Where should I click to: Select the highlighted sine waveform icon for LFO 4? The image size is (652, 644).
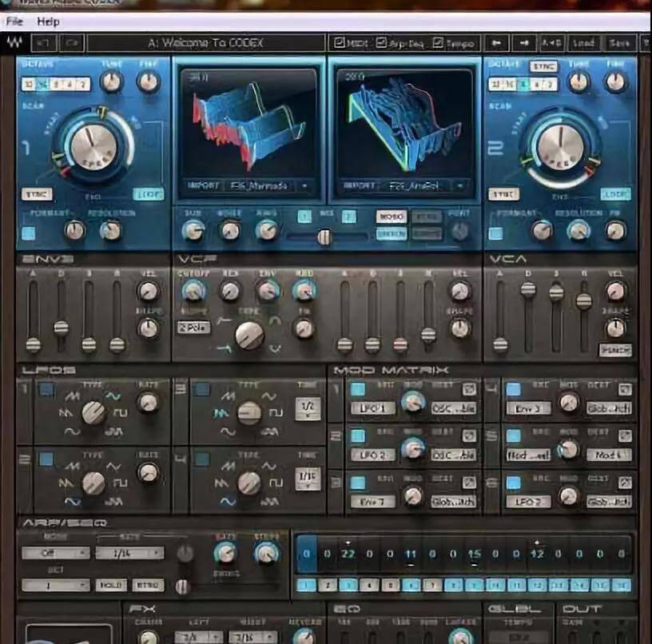tap(228, 502)
